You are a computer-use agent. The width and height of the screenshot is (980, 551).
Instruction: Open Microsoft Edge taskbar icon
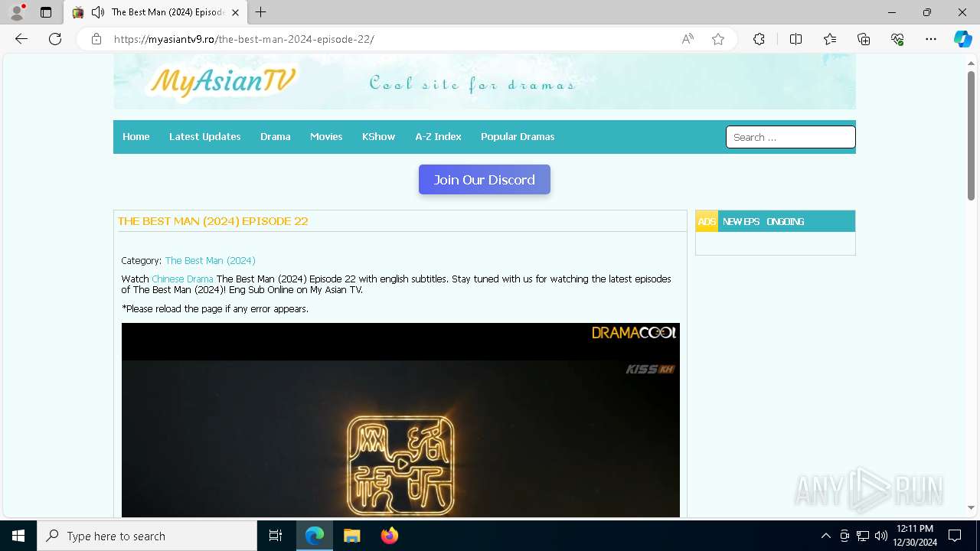coord(315,536)
